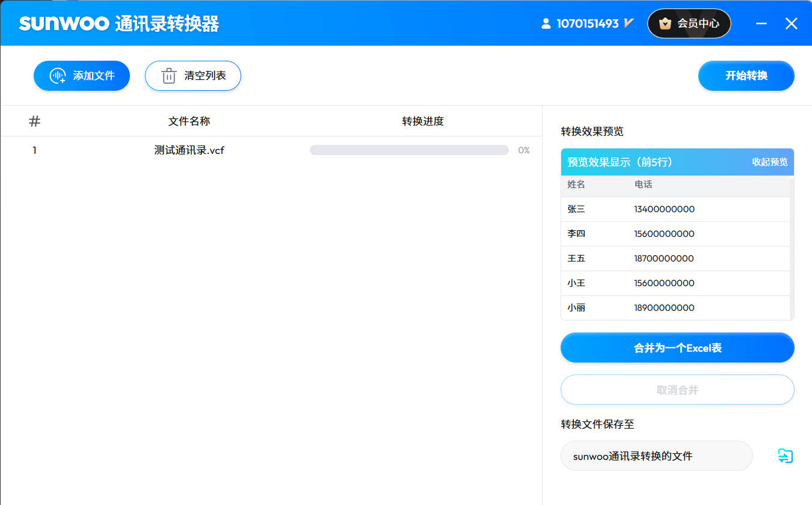Click the sunwoo 通讯录转换器 logo title
Viewport: 812px width, 505px height.
[119, 23]
